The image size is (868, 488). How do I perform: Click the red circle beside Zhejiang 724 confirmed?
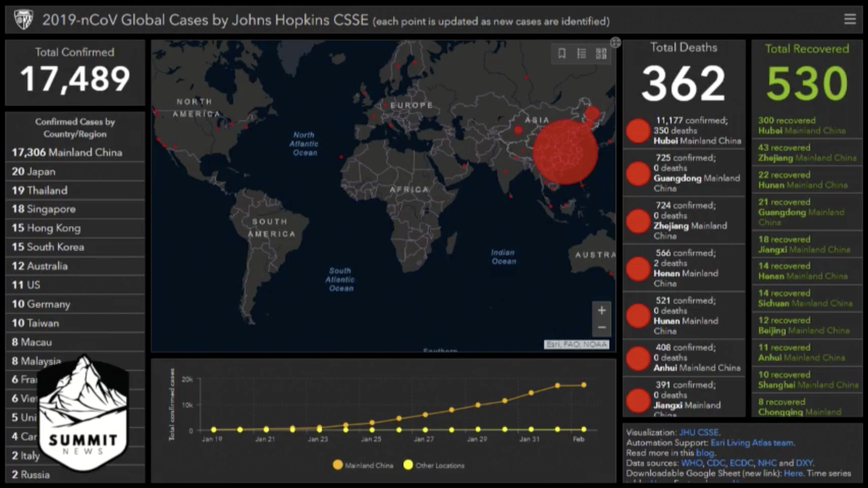point(638,221)
